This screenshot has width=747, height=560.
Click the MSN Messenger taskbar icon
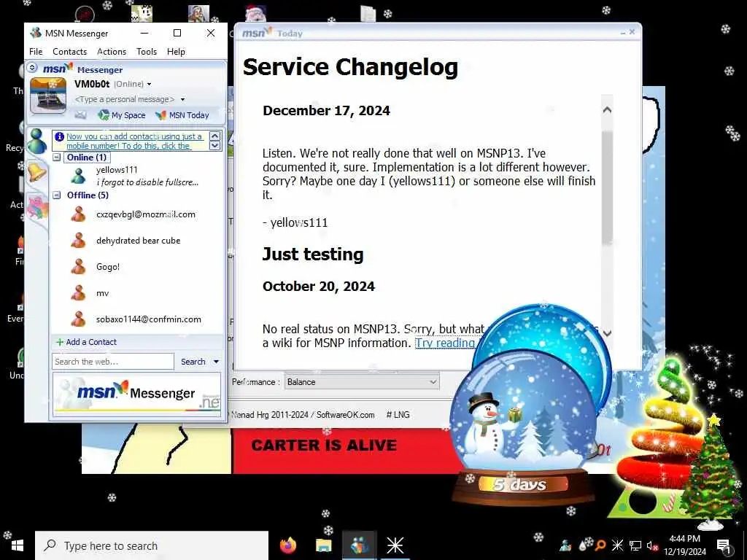[x=359, y=545]
